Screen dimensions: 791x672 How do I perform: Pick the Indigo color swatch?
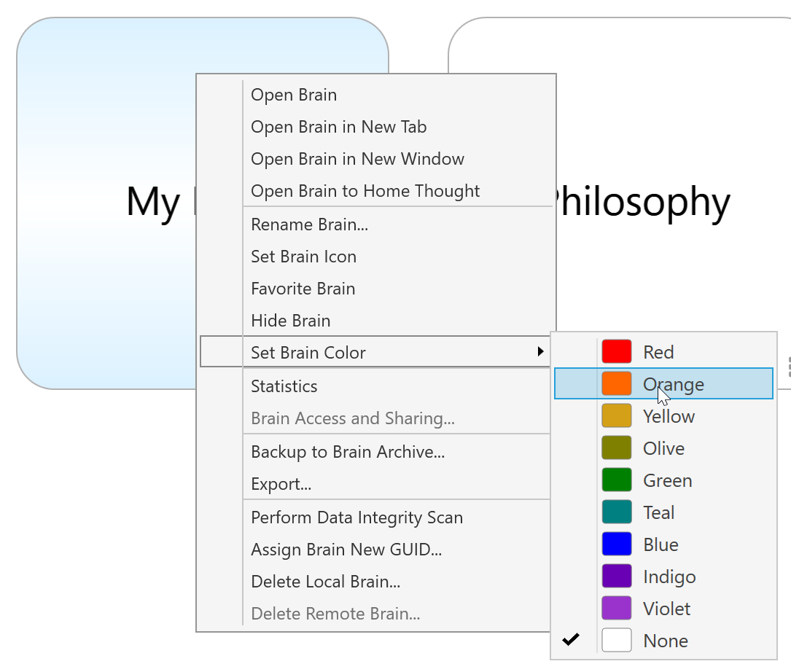pos(616,577)
